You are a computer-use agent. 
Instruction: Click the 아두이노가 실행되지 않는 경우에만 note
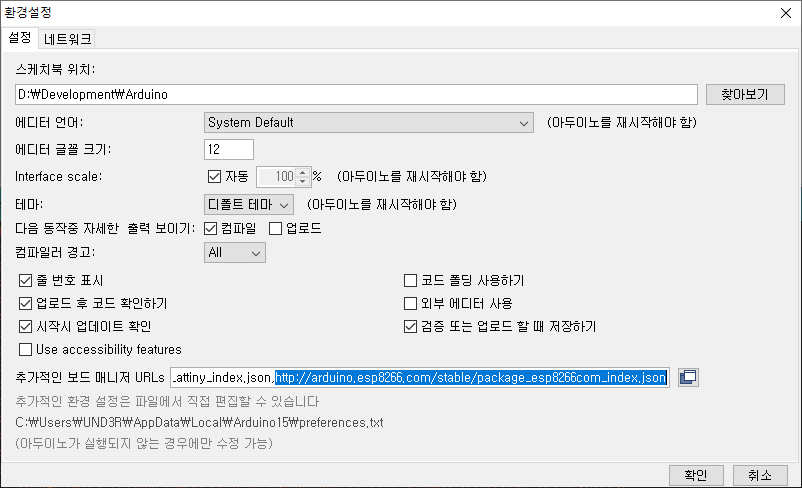tap(144, 443)
